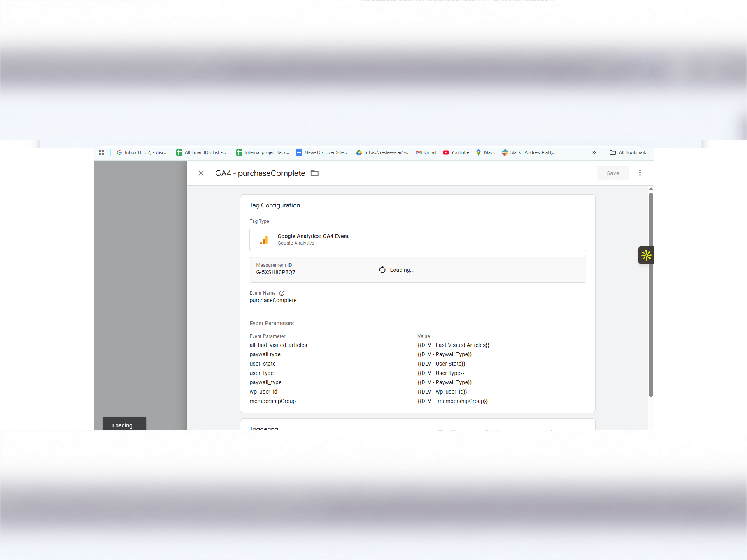Open the resleeve.ai Drive bookmark

(383, 152)
